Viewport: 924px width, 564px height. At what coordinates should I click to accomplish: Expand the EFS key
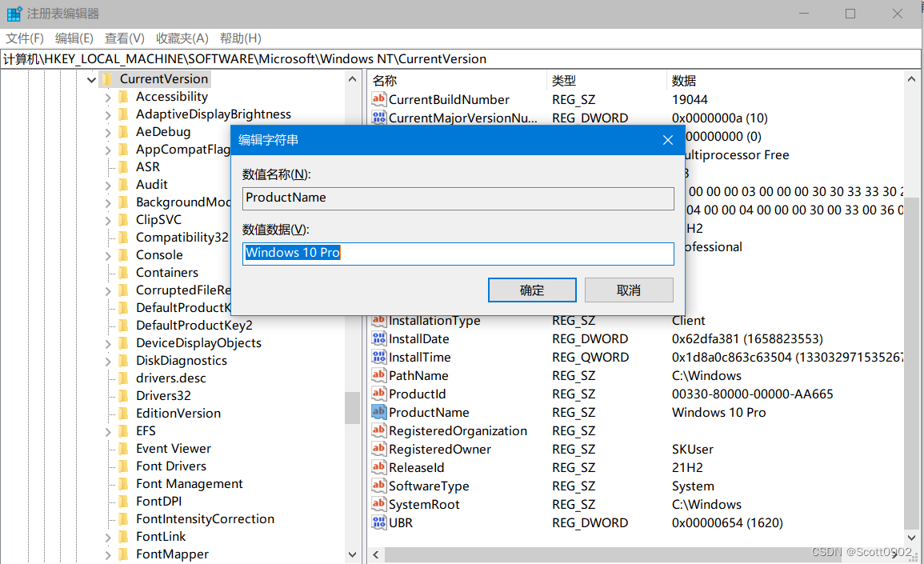(108, 431)
